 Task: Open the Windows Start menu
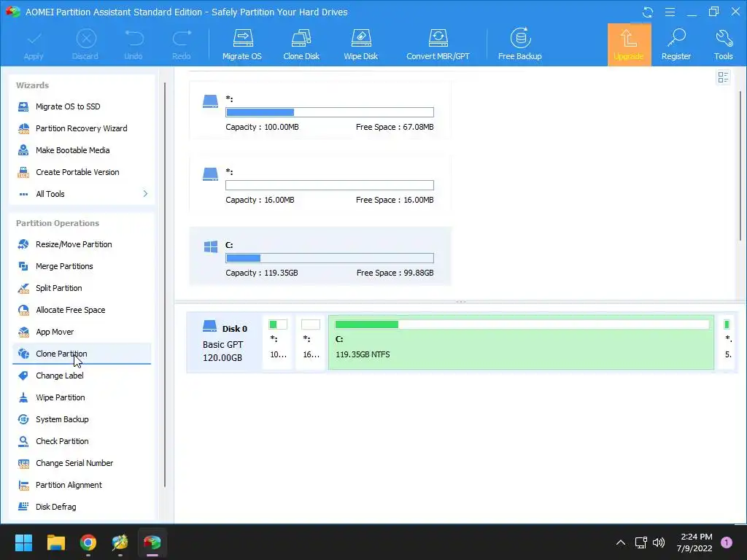click(x=23, y=542)
